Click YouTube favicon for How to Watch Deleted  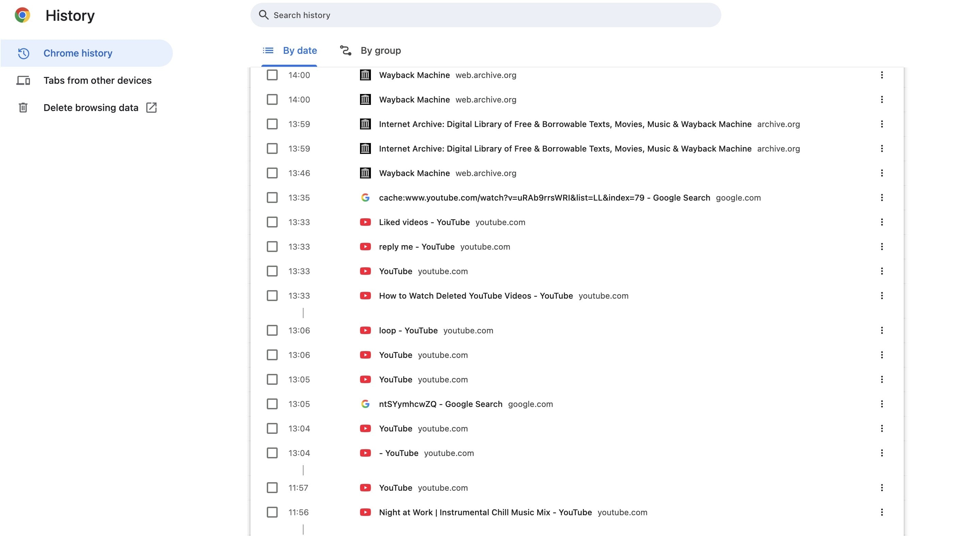pyautogui.click(x=365, y=296)
